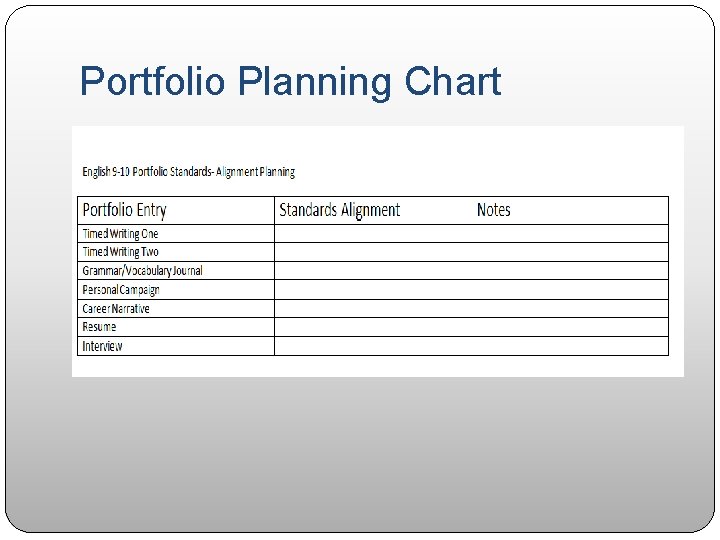
Task: Click the empty cell beside Resume
Action: (470, 327)
